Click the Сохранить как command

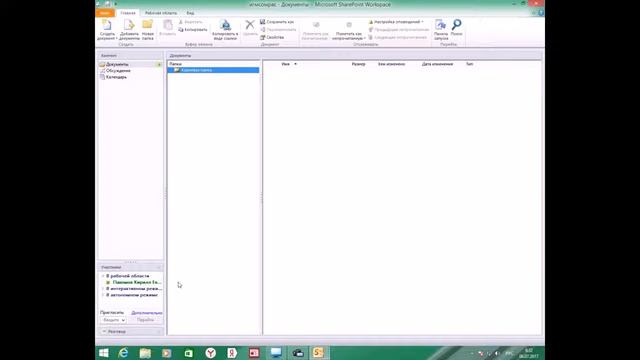pos(277,22)
